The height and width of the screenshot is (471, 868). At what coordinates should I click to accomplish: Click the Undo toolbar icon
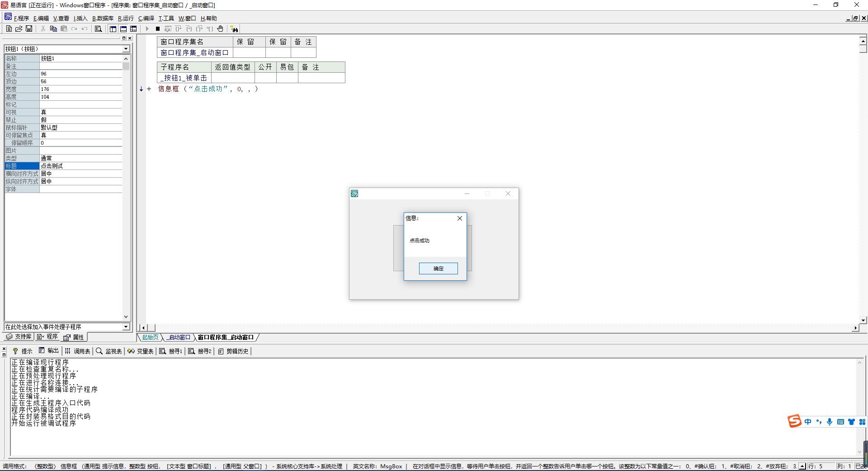coord(85,28)
